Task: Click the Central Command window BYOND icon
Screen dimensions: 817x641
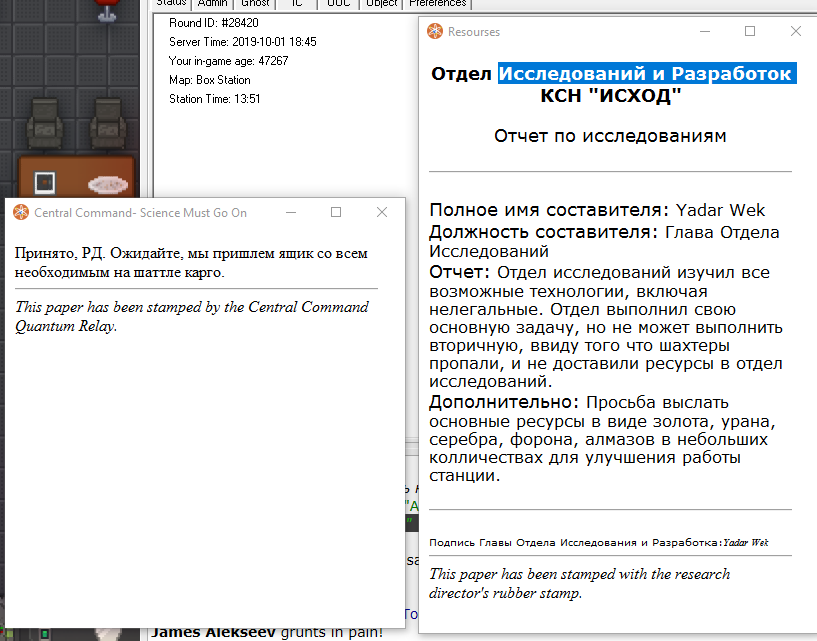Action: (20, 212)
